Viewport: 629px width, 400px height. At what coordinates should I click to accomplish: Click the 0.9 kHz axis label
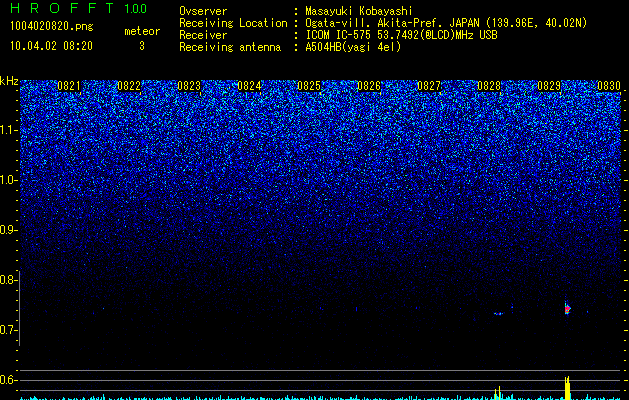tap(8, 230)
